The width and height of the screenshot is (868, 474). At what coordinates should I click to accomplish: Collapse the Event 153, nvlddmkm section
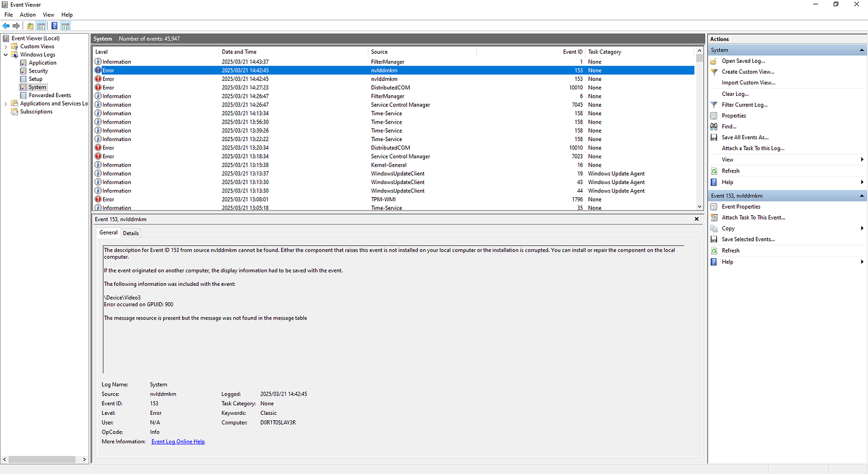pyautogui.click(x=861, y=195)
